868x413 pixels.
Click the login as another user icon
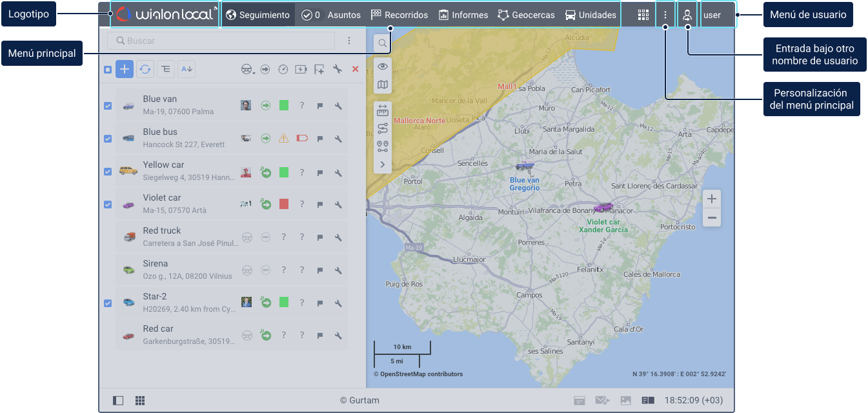[687, 15]
